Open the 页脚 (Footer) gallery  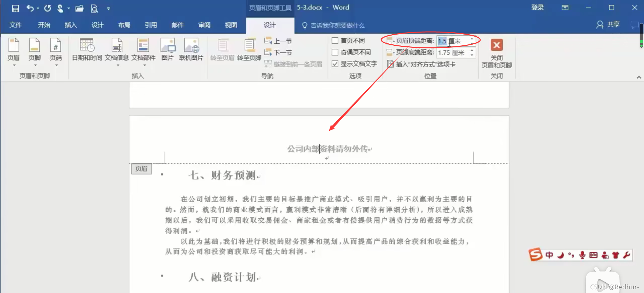(35, 52)
